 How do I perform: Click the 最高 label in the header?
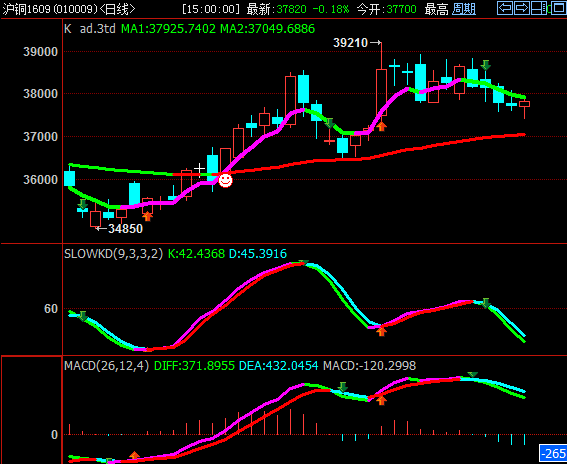(x=436, y=9)
